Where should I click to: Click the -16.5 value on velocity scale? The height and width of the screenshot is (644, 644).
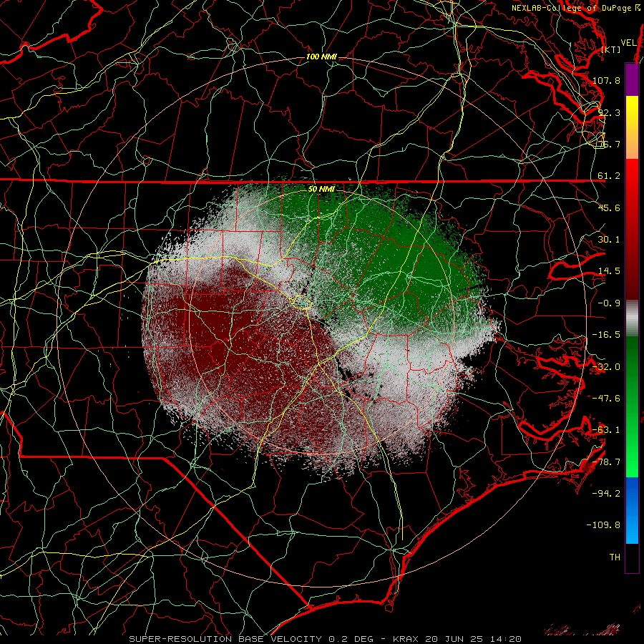tap(606, 335)
